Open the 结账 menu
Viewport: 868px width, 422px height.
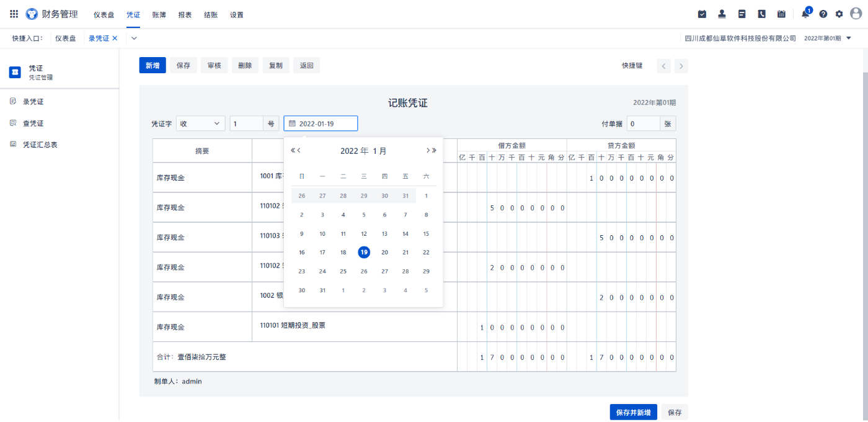tap(211, 14)
